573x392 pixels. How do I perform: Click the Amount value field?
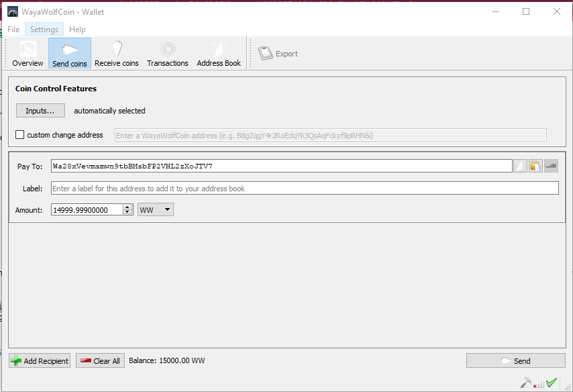coord(87,210)
